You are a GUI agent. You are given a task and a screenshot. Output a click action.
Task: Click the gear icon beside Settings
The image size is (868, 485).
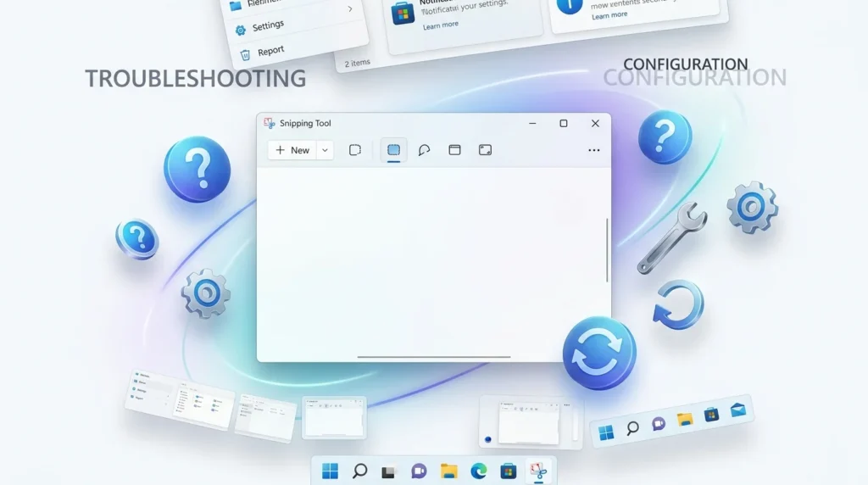pos(240,31)
